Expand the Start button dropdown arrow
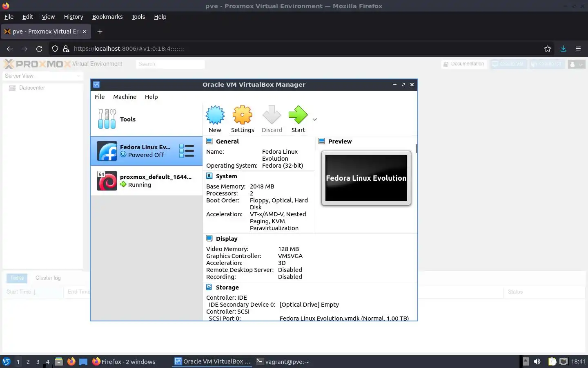Viewport: 588px width, 368px height. click(315, 119)
